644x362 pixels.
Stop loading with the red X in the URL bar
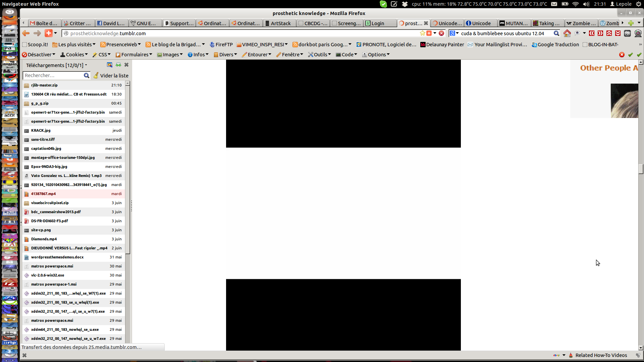tap(441, 33)
